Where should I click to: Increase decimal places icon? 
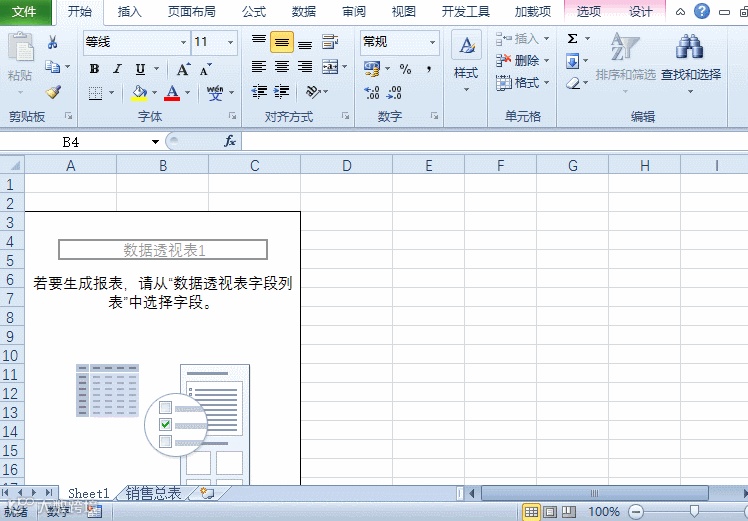[x=372, y=93]
